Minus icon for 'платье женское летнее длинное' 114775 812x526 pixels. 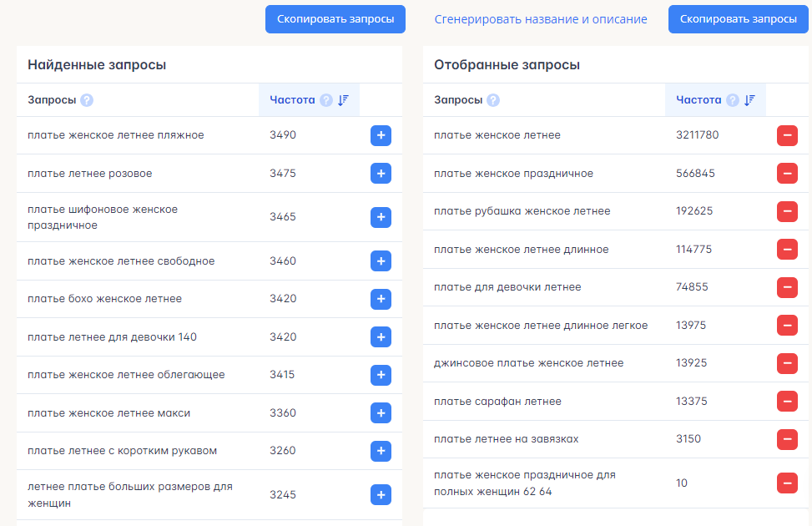787,250
